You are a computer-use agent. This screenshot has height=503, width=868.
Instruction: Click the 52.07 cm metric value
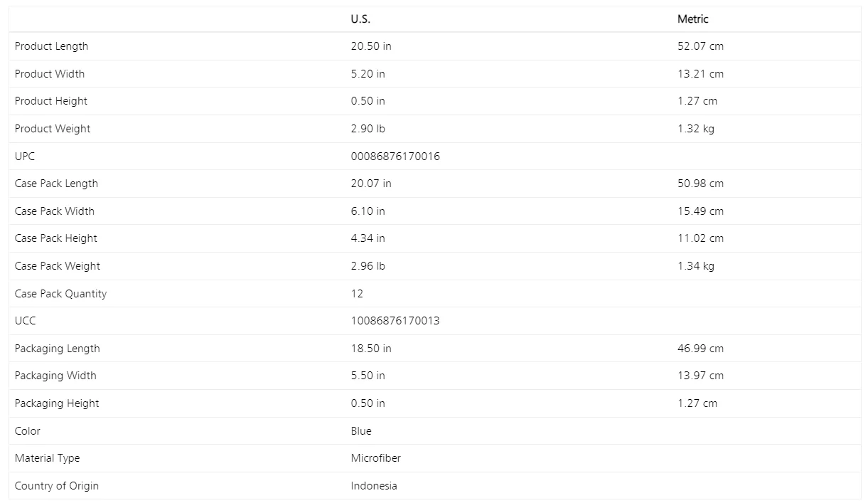click(x=700, y=46)
